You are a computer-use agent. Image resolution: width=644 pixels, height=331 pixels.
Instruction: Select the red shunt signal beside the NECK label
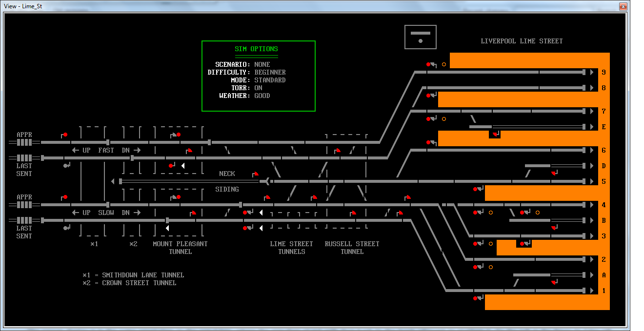click(x=255, y=174)
